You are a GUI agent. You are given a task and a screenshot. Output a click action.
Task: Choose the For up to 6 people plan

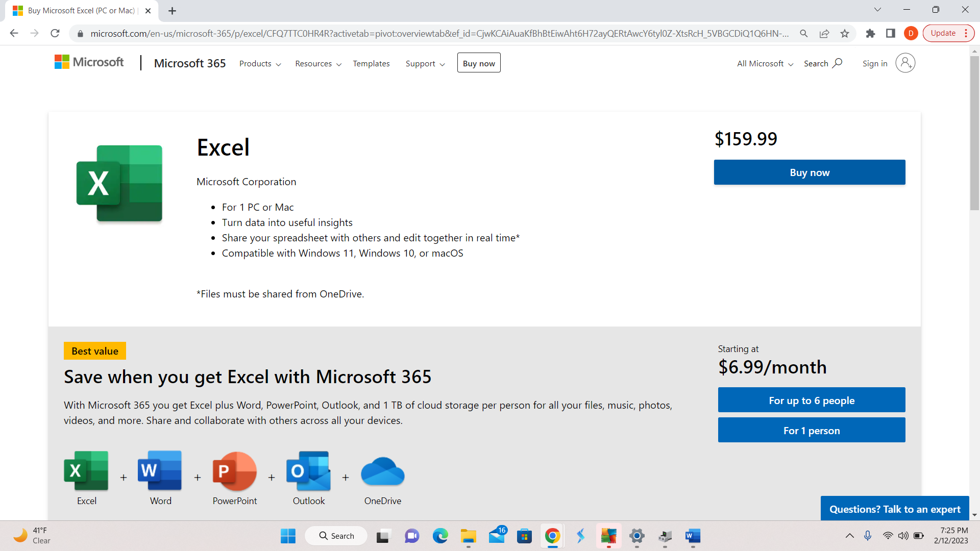tap(811, 400)
